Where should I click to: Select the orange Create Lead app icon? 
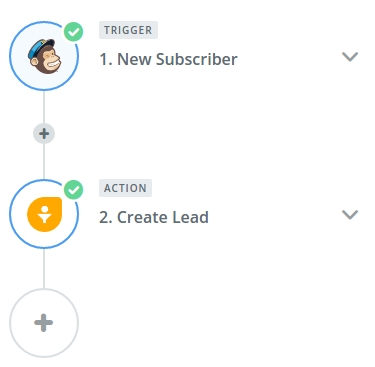coord(44,214)
